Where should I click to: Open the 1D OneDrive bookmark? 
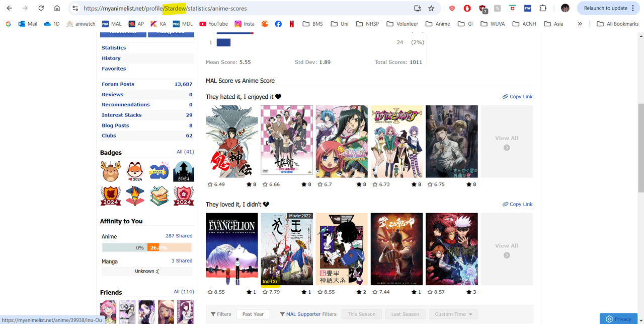[x=52, y=24]
